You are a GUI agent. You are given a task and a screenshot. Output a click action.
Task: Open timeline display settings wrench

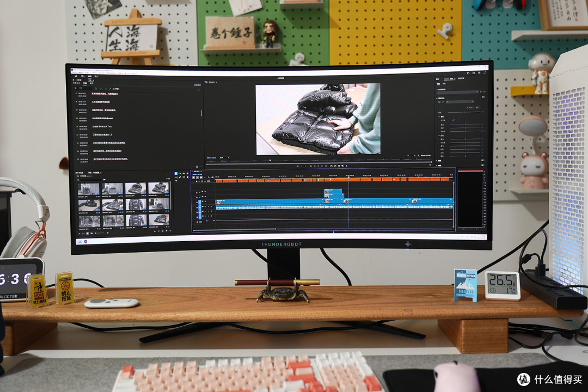209,177
